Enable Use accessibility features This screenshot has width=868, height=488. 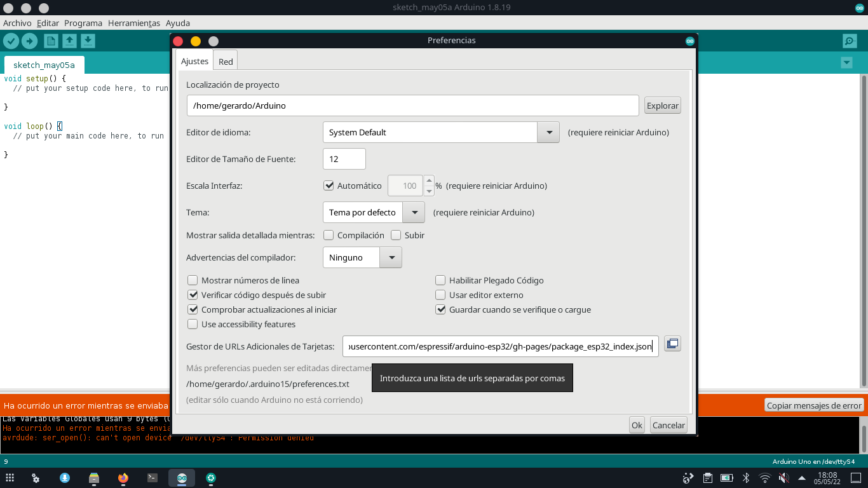pyautogui.click(x=193, y=324)
